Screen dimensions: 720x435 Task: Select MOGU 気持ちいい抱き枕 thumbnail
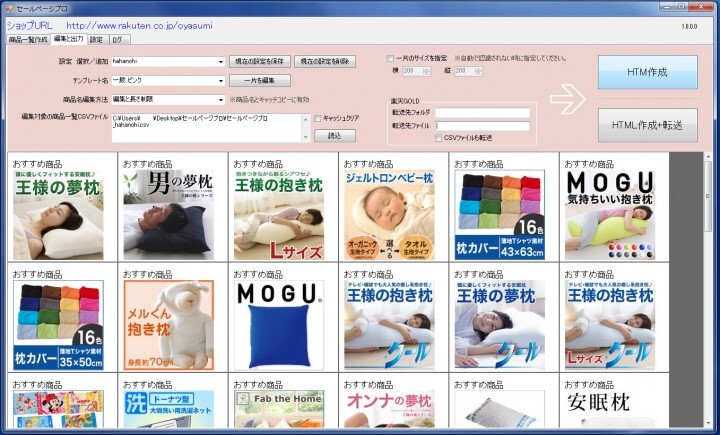pos(610,215)
